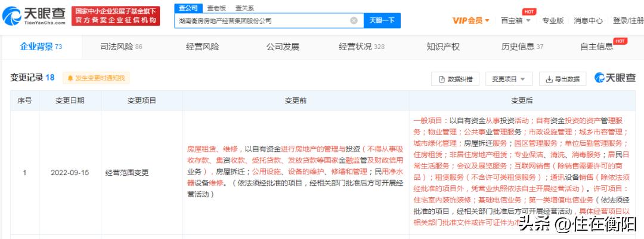Select the 查公司 search tab
Image resolution: width=644 pixels, height=239 pixels.
188,8
